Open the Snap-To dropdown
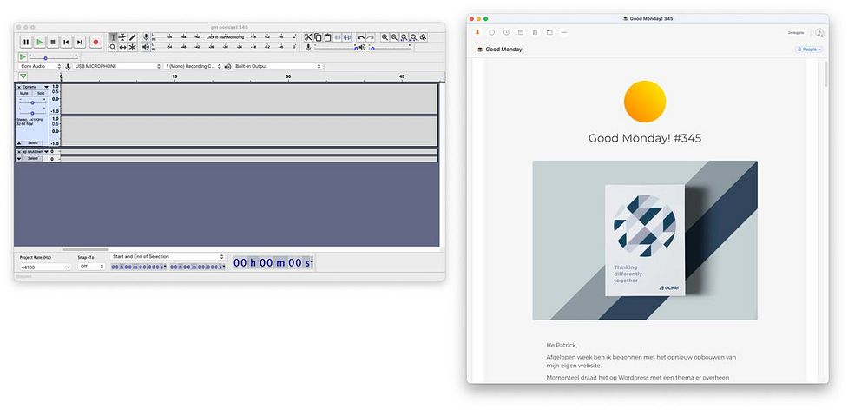Screen dimensions: 868x416 pyautogui.click(x=91, y=267)
